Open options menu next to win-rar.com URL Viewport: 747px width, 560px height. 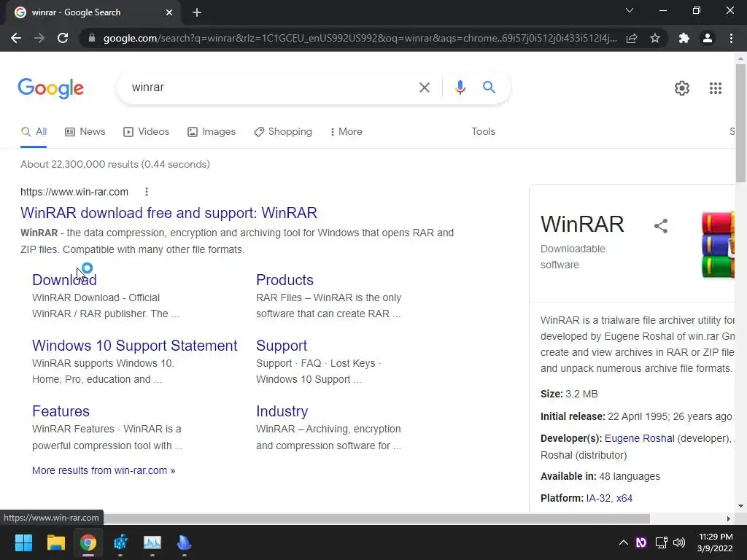point(146,192)
